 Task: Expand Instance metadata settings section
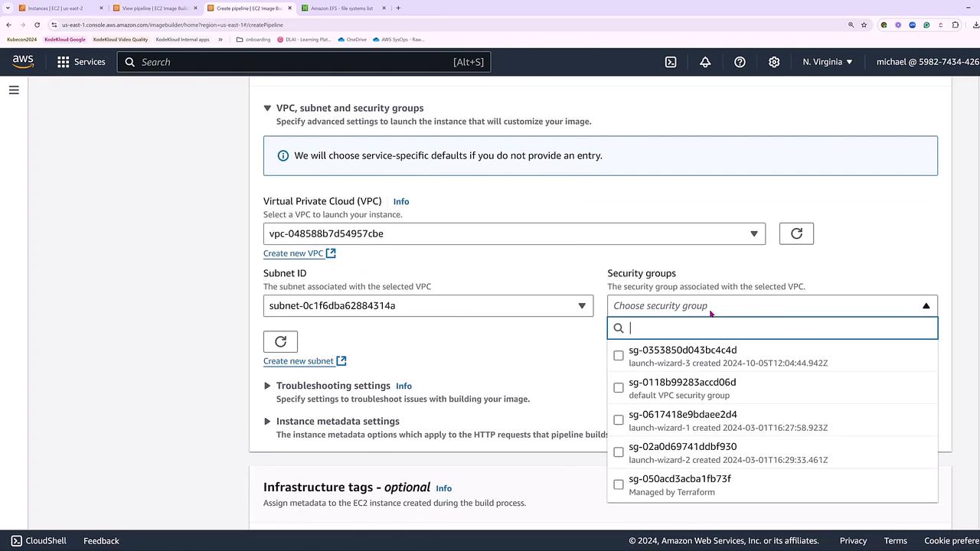pyautogui.click(x=267, y=421)
